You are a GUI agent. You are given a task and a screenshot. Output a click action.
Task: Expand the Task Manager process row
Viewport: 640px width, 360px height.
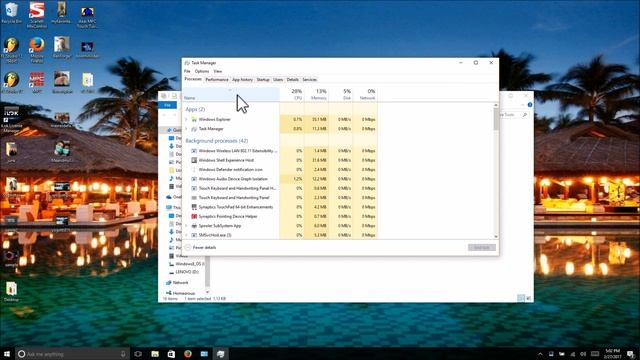pos(187,129)
